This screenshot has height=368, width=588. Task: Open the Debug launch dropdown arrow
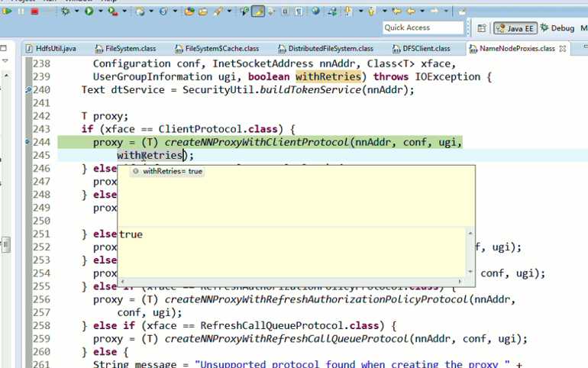76,11
